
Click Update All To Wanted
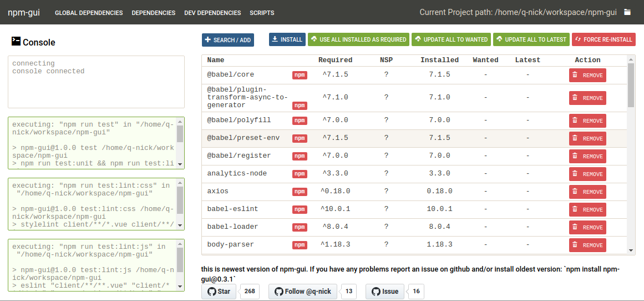click(451, 39)
